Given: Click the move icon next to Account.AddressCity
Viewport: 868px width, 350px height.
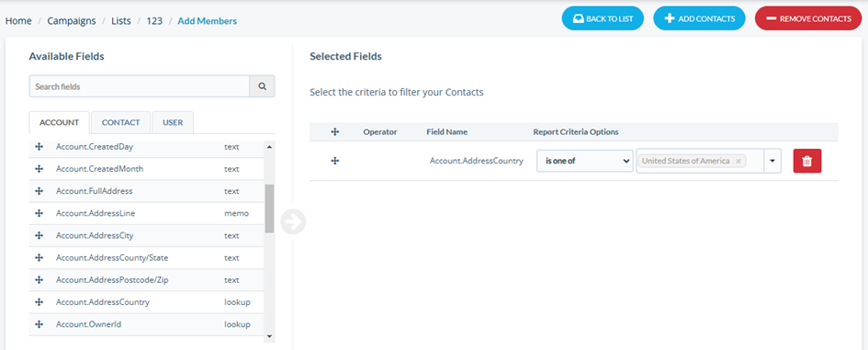Looking at the screenshot, I should [x=39, y=235].
